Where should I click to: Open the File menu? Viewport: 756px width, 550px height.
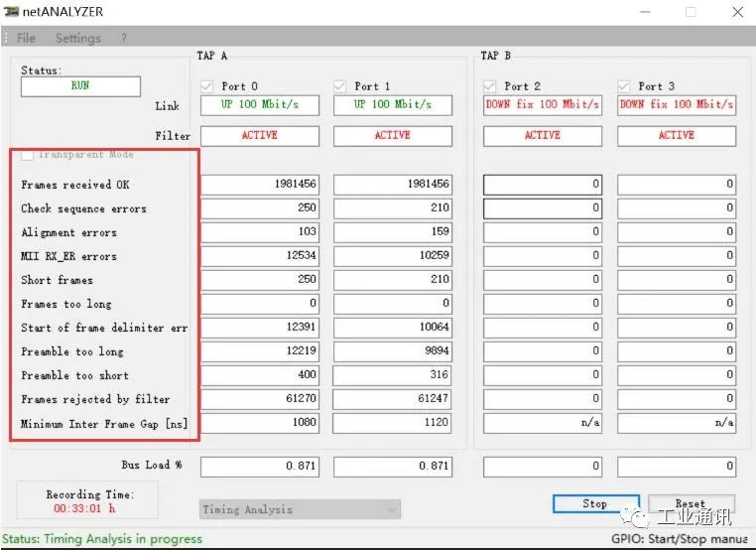[x=26, y=38]
